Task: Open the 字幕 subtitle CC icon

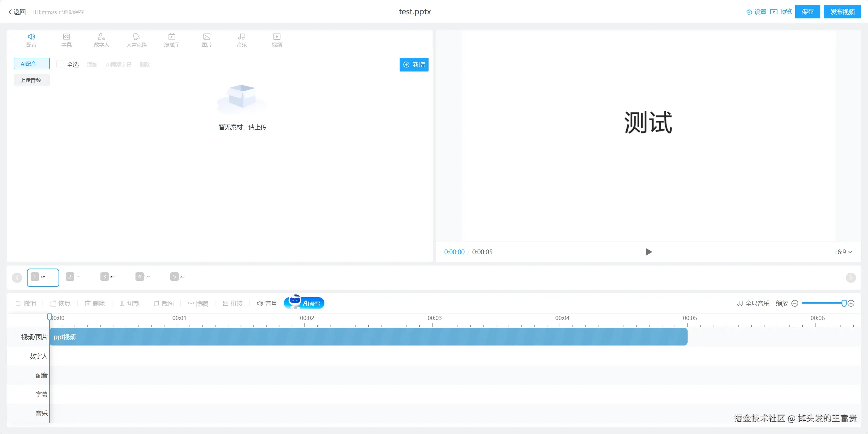Action: [66, 37]
